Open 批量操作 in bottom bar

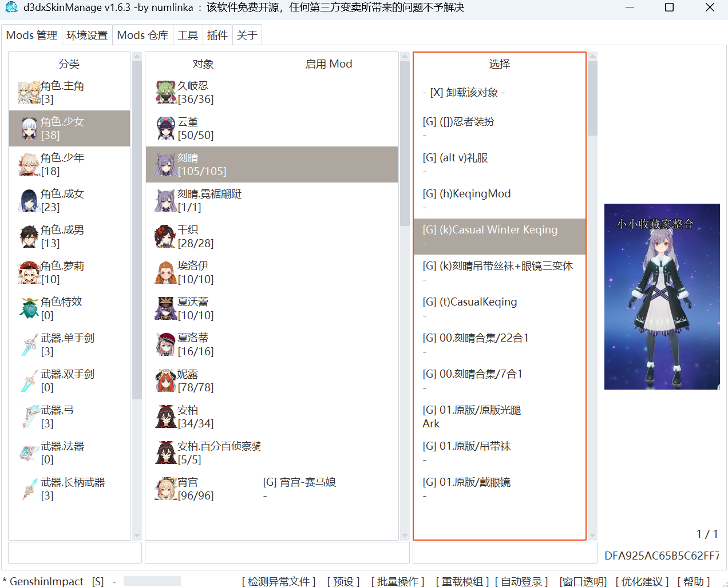click(x=398, y=581)
